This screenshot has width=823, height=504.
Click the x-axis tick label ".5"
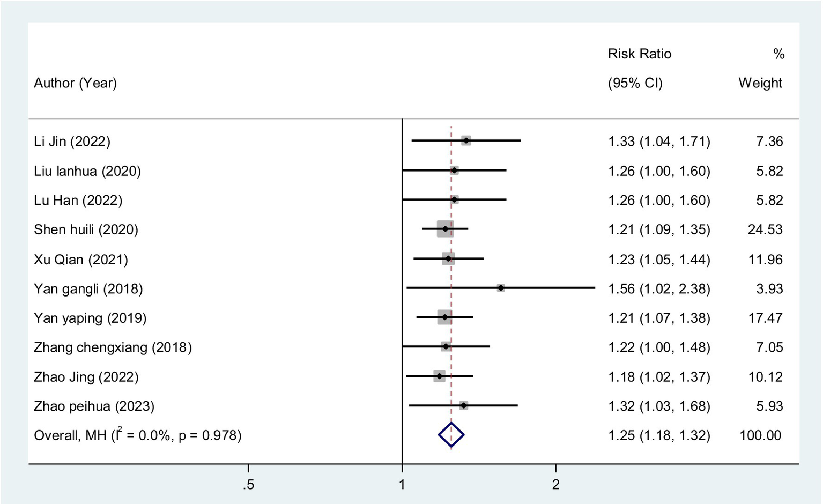248,485
